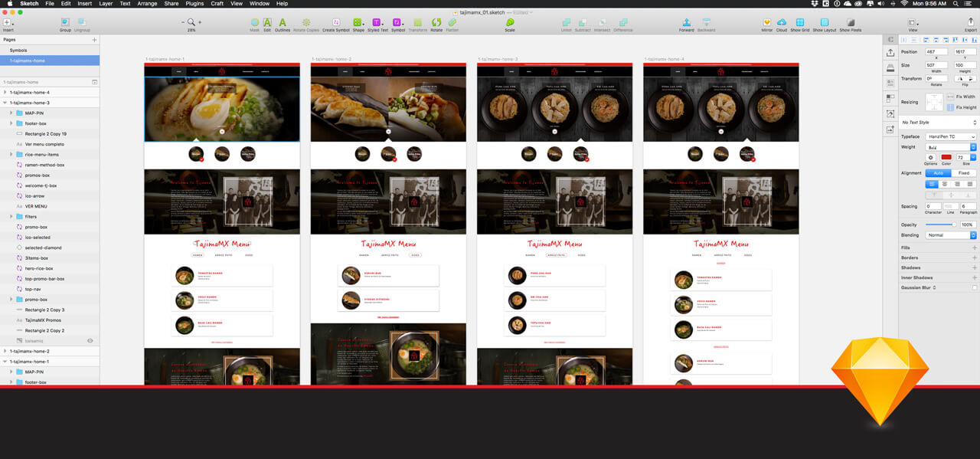Open the No Text Style dropdown
980x459 pixels.
coord(939,123)
